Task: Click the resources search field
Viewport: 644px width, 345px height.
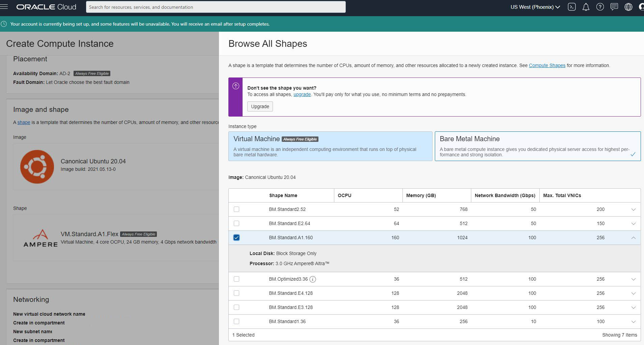Action: (216, 7)
